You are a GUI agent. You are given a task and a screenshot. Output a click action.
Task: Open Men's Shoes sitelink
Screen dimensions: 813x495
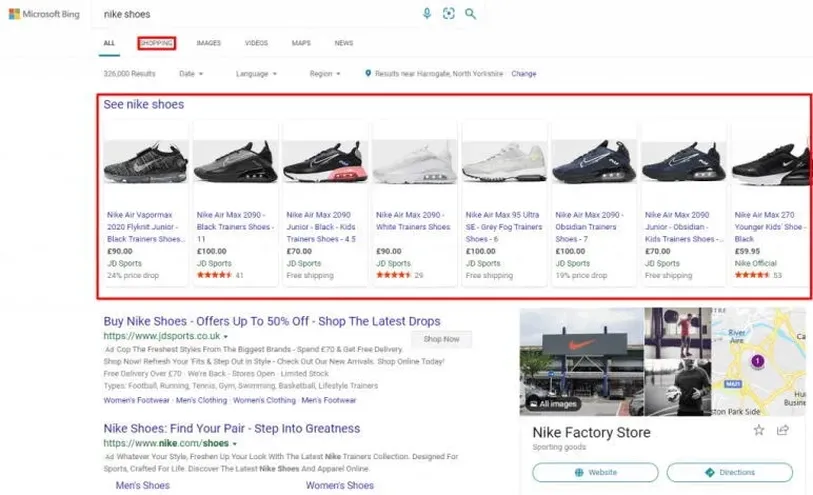click(x=143, y=486)
